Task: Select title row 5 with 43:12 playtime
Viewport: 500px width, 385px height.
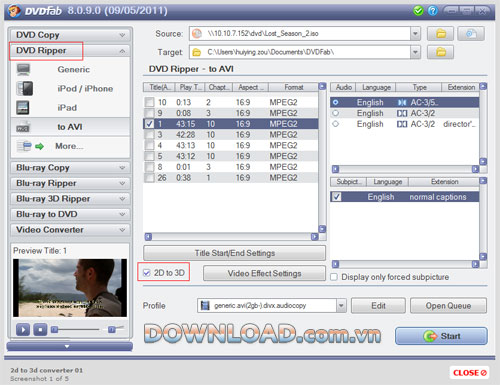Action: coord(231,156)
